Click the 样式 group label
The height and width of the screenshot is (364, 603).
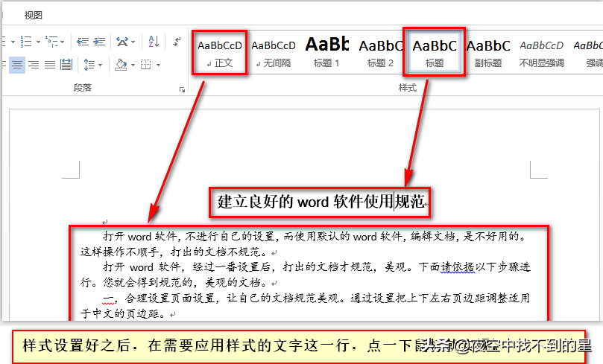point(408,88)
